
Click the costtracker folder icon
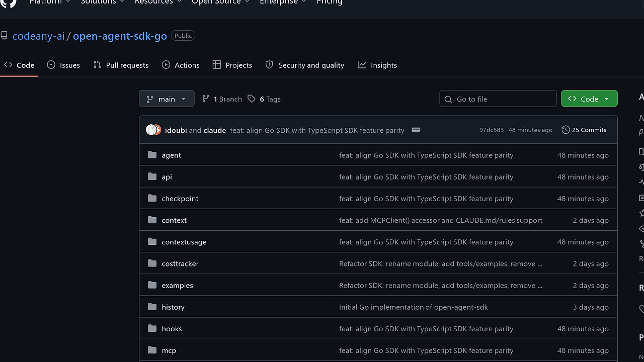pos(152,263)
